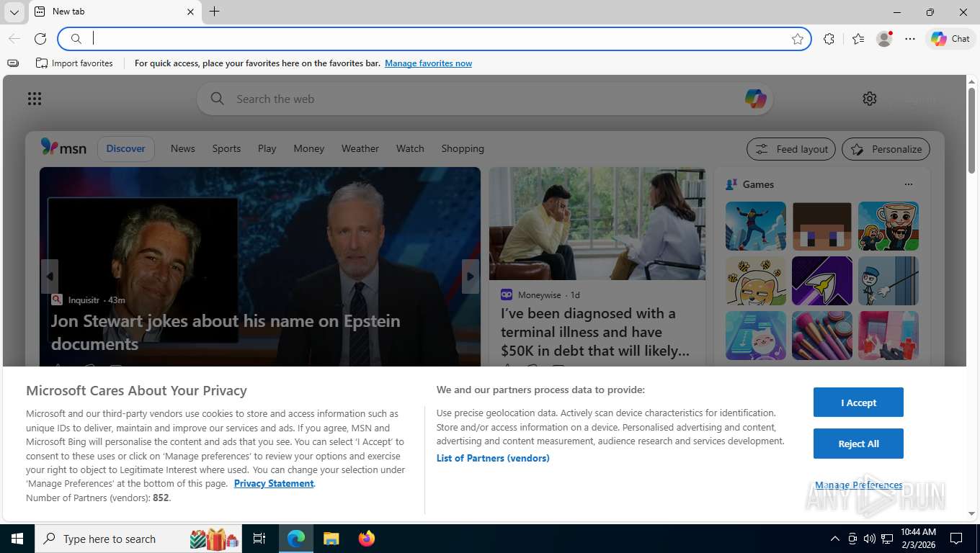This screenshot has width=980, height=553.
Task: Open the coffee cup characters game thumbnail
Action: tap(888, 226)
